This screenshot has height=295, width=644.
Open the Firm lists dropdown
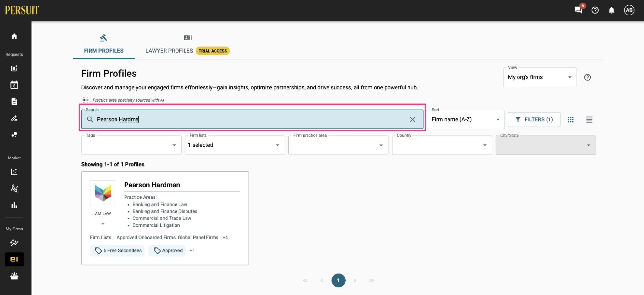[235, 145]
